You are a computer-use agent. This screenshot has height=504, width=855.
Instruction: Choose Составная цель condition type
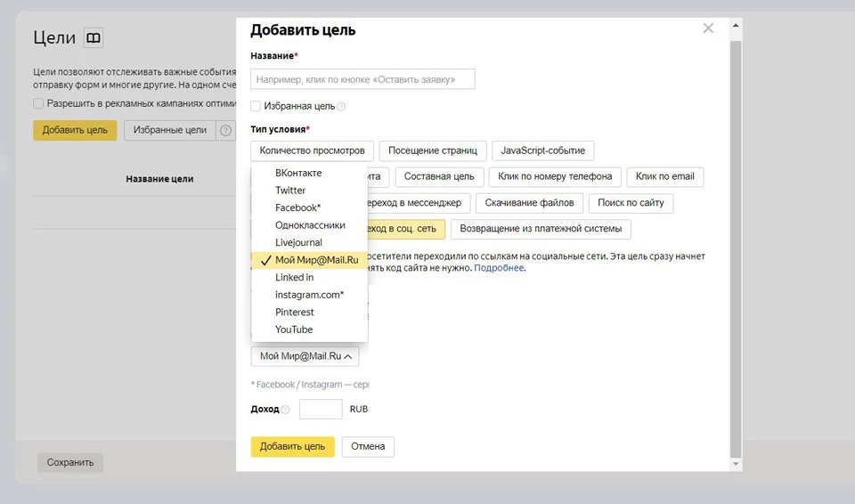pyautogui.click(x=439, y=176)
